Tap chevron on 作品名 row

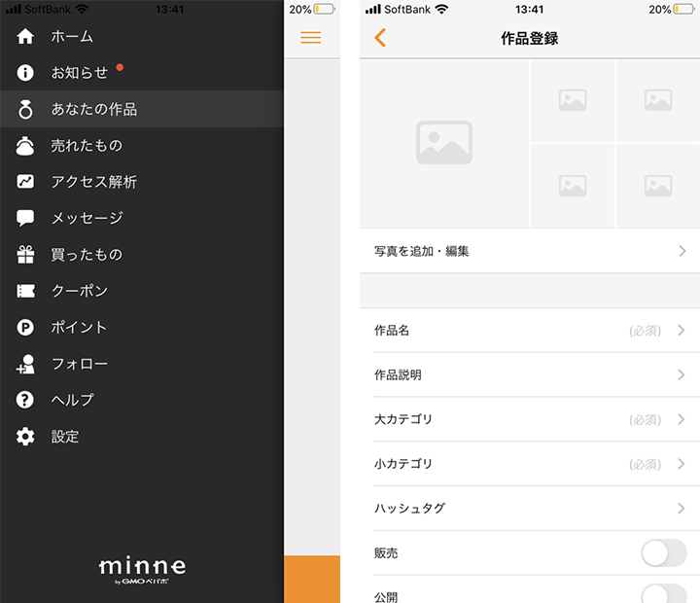pyautogui.click(x=682, y=331)
